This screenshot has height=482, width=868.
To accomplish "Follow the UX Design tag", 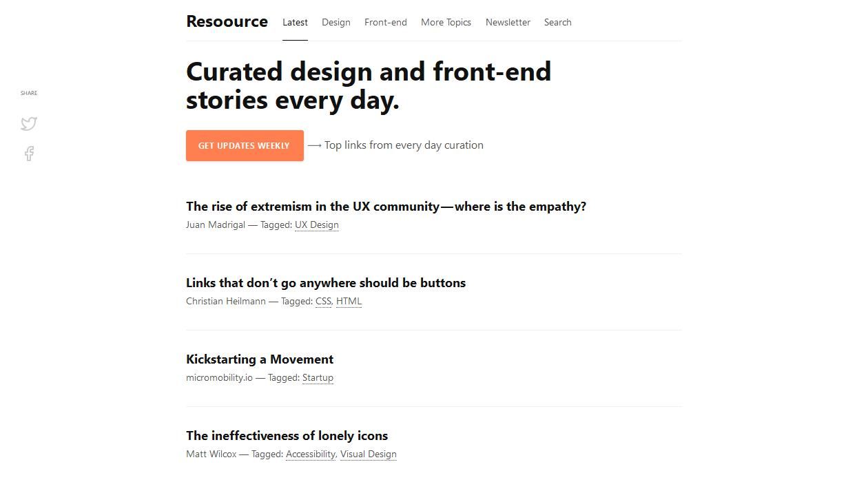I will coord(317,224).
